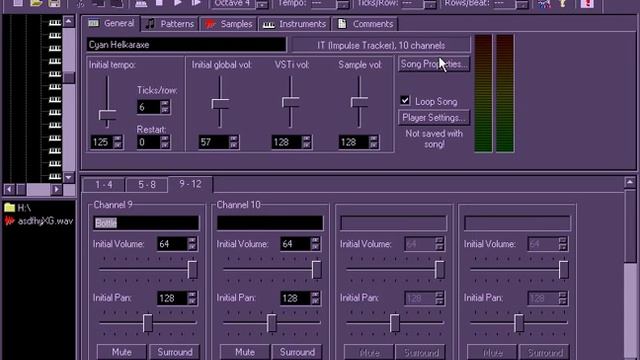Click the Initial global vol 57 spinner
The width and height of the screenshot is (640, 360).
pos(233,142)
